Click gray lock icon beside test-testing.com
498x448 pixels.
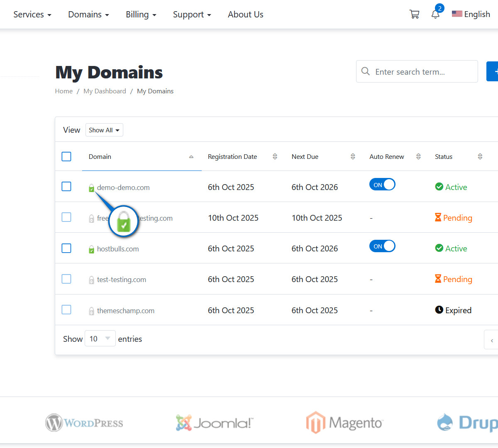91,280
